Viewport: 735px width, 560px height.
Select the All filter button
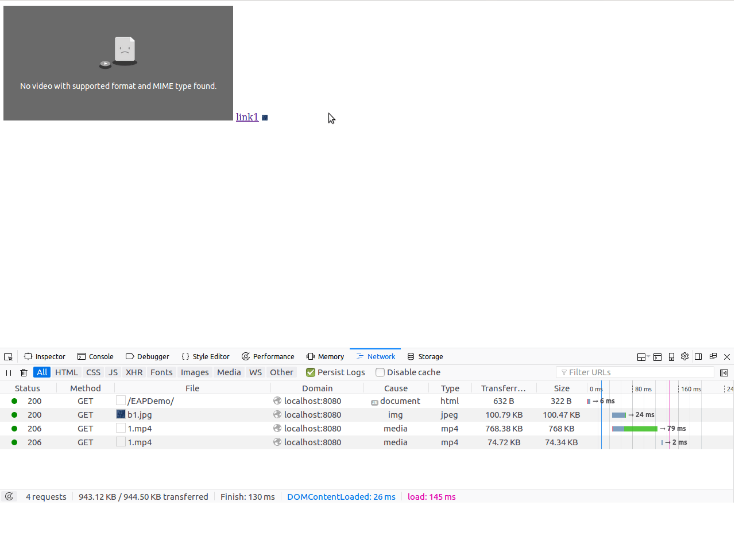pyautogui.click(x=42, y=372)
